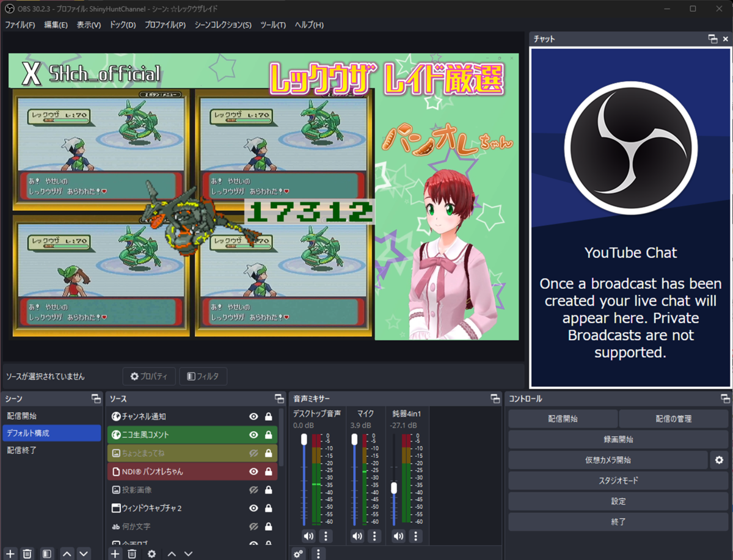This screenshot has height=560, width=733.
Task: Move source down with arrow in ソース dock
Action: tap(189, 553)
